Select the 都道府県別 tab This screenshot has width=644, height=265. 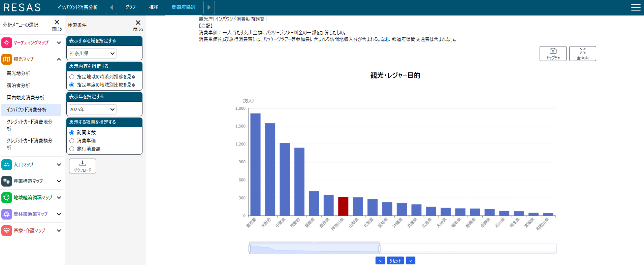184,7
